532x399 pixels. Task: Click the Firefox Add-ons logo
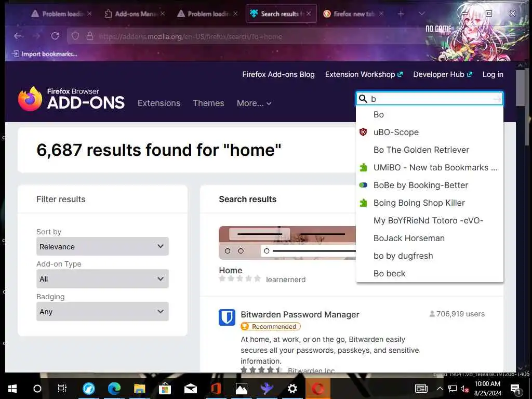[x=71, y=99]
